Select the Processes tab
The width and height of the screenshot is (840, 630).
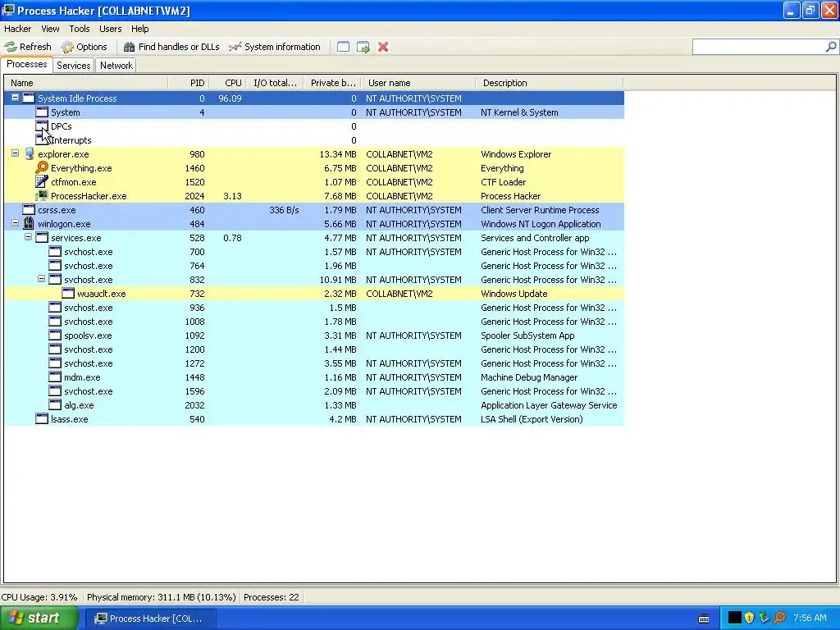27,64
